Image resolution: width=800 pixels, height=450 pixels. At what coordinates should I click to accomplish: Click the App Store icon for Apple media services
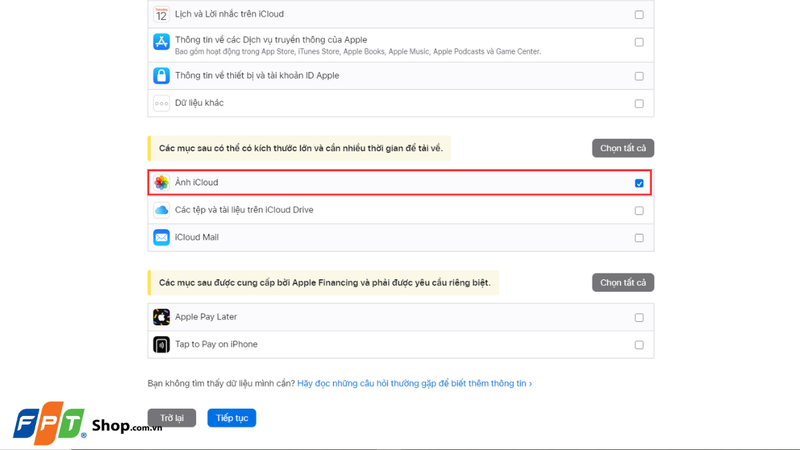point(161,42)
